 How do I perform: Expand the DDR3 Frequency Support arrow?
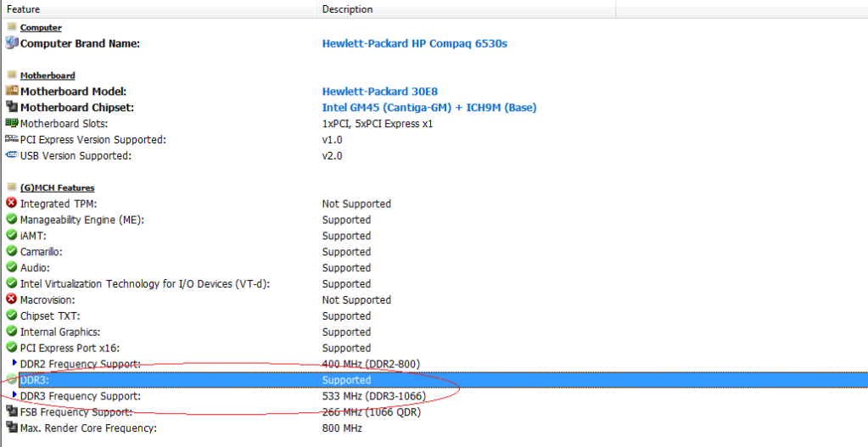14,395
